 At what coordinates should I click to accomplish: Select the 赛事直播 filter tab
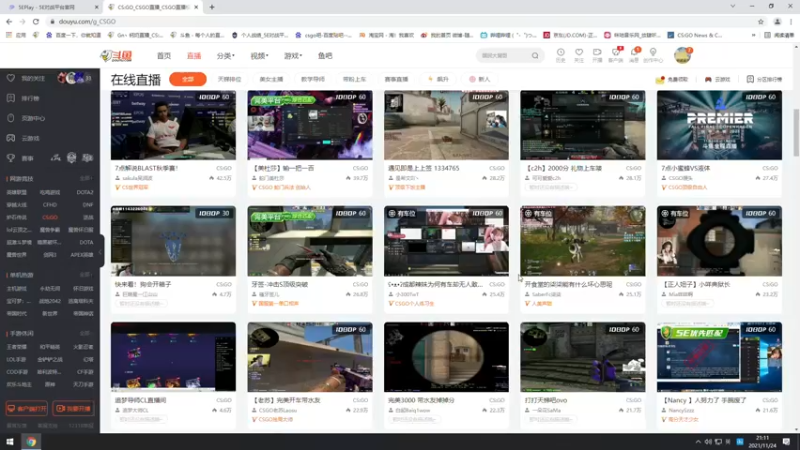coord(396,79)
